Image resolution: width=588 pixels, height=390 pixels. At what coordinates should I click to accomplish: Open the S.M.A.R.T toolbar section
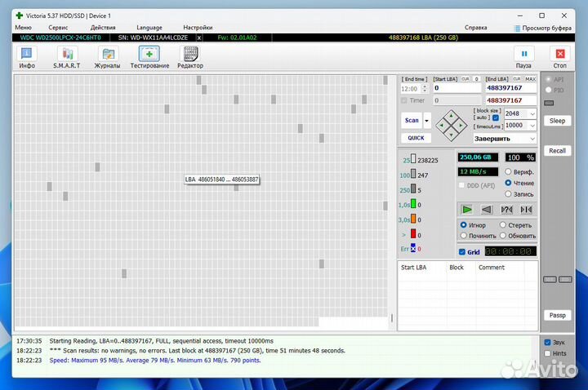pyautogui.click(x=66, y=56)
